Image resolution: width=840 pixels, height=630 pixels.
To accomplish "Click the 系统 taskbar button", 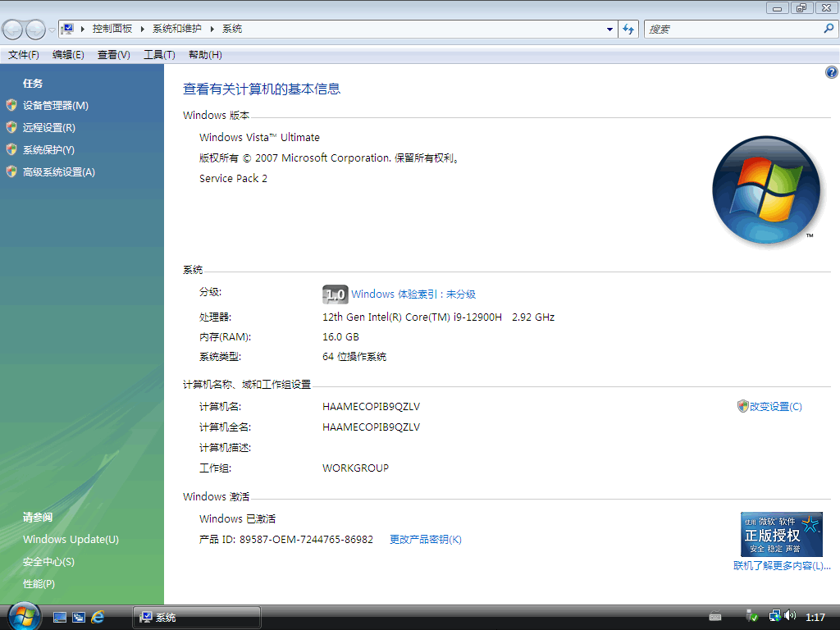I will tap(197, 617).
